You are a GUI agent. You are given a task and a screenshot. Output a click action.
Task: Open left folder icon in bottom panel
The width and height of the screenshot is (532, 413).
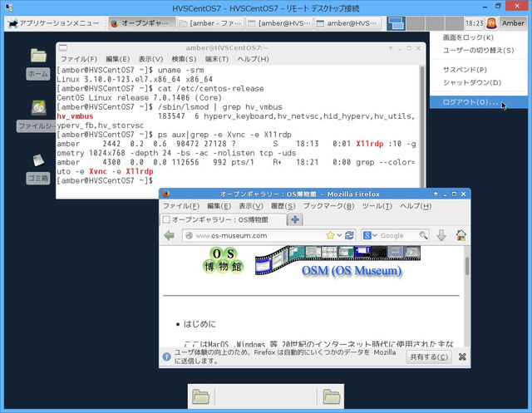click(x=200, y=396)
